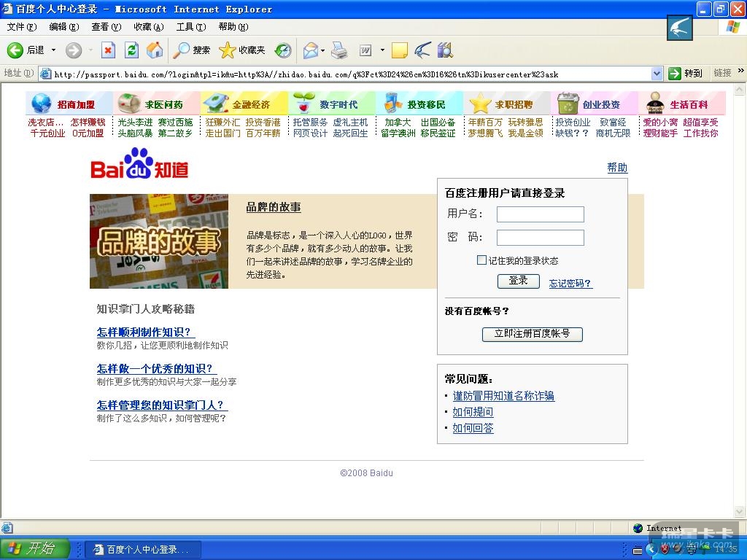
Task: Open the address bar dropdown arrow
Action: click(657, 74)
